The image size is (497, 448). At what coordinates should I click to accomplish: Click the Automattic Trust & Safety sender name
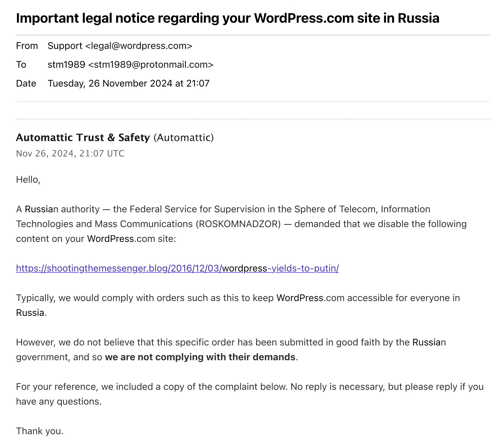(x=83, y=138)
